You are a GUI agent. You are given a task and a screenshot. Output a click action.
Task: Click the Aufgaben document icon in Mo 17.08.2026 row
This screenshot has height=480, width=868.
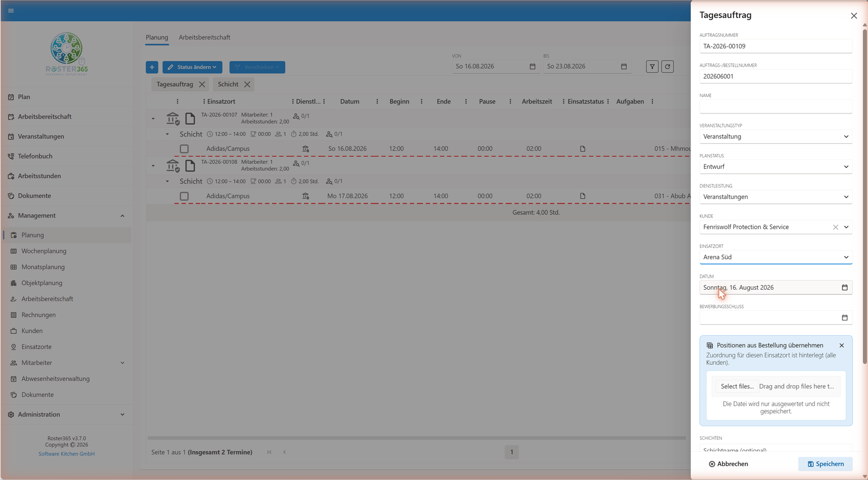pos(583,196)
